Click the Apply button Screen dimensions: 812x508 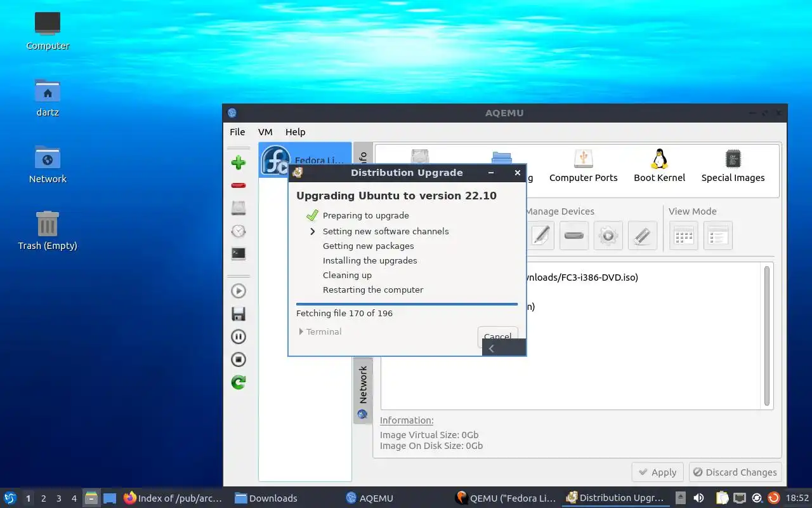(x=657, y=472)
